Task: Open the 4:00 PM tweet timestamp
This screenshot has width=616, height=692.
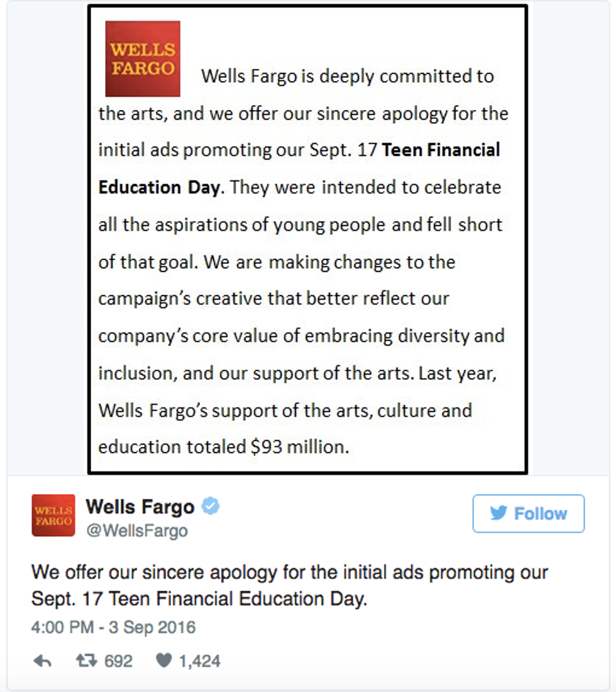Action: [113, 627]
